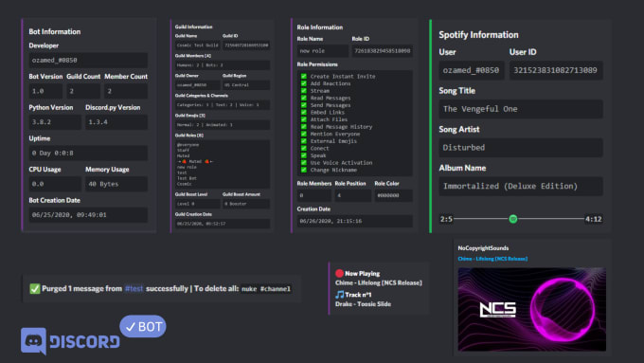Click the Spotify elapsed time 2:5
Viewport: 644px width, 363px height.
446,219
